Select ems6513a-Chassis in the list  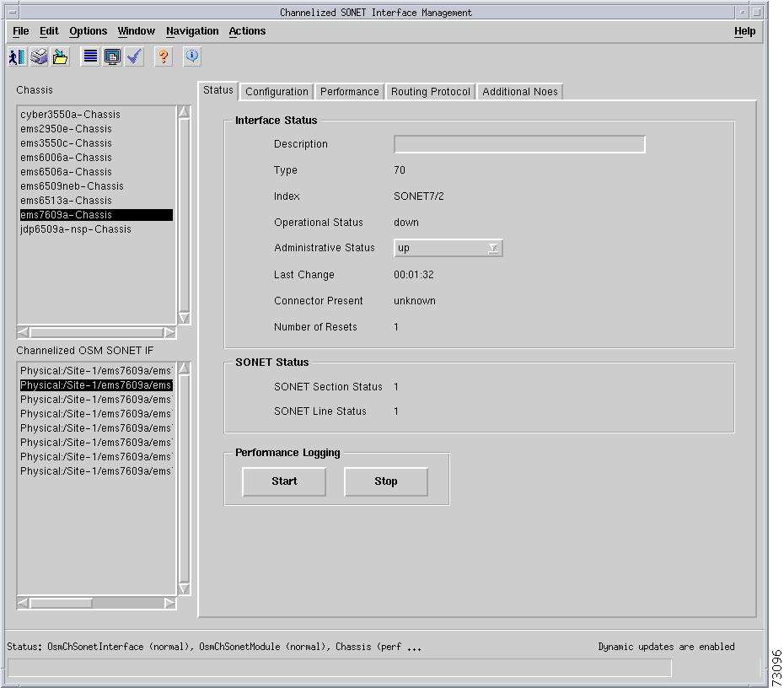click(x=96, y=201)
